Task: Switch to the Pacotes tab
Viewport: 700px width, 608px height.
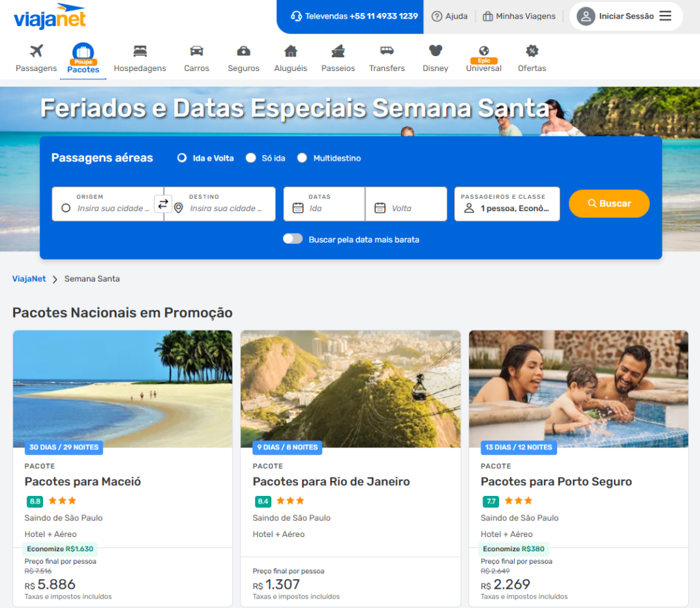Action: coord(83,59)
